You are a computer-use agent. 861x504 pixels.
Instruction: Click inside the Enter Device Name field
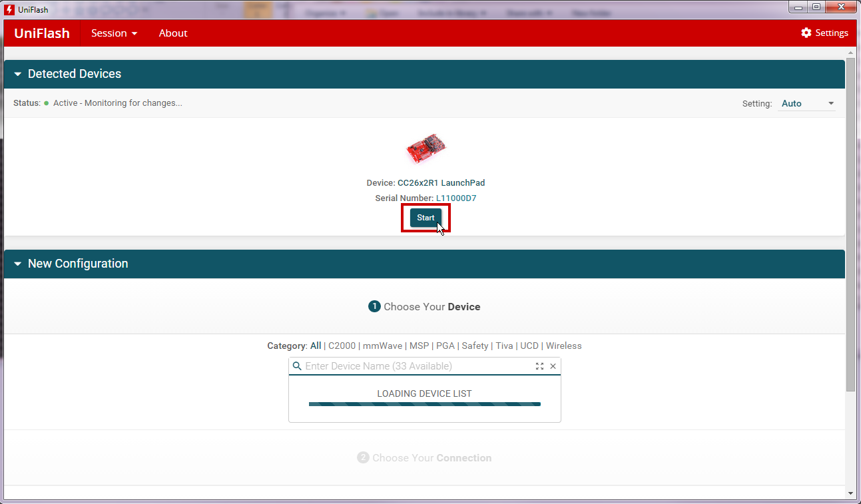pyautogui.click(x=400, y=366)
